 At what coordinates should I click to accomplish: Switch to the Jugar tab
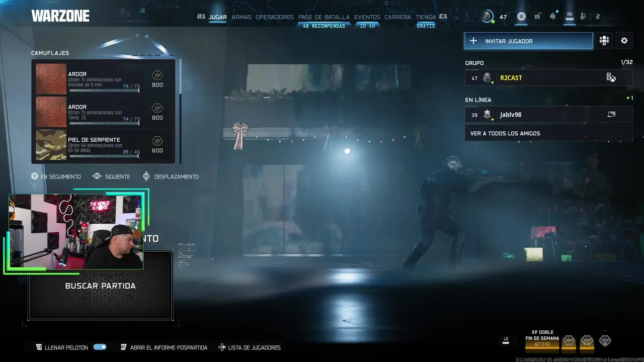[218, 17]
